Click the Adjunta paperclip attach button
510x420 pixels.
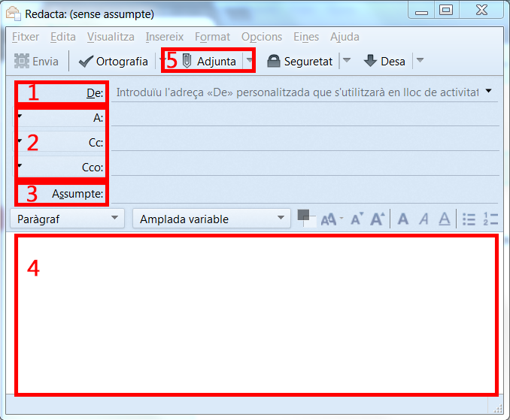point(209,62)
